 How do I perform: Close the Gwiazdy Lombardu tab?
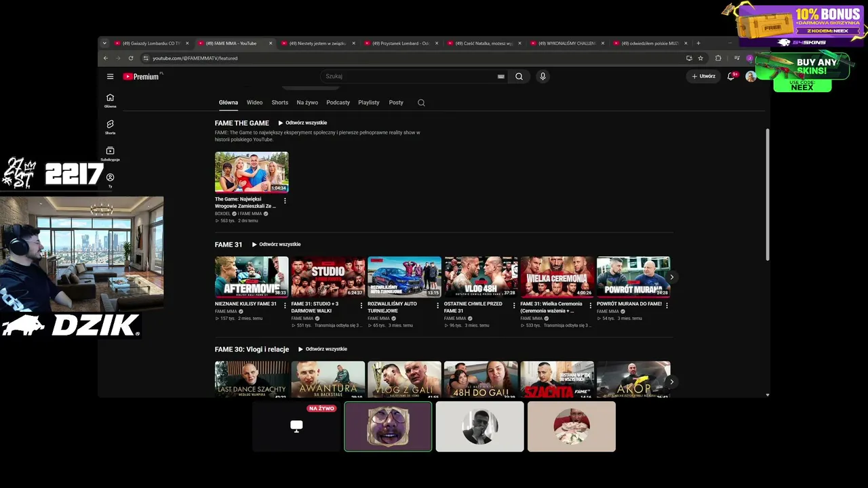pos(187,43)
